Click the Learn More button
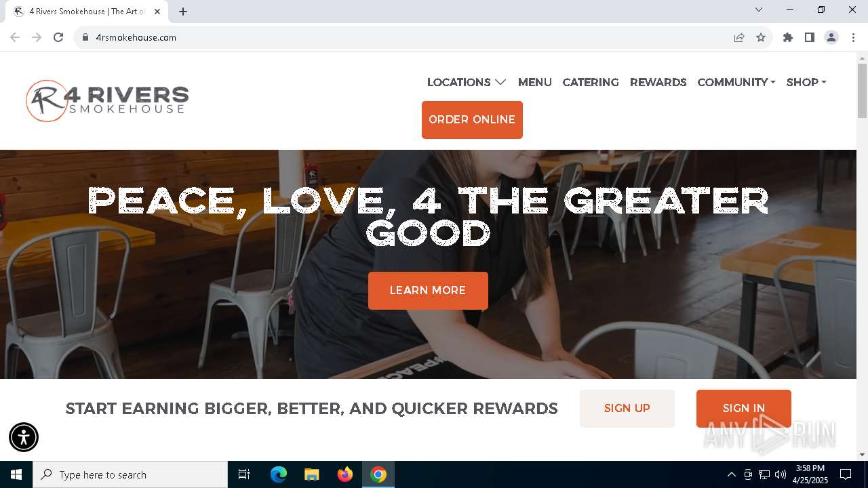 click(x=428, y=291)
